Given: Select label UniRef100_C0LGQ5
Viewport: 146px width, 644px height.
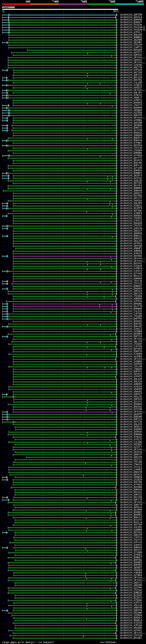Looking at the screenshot, I should (131, 82).
